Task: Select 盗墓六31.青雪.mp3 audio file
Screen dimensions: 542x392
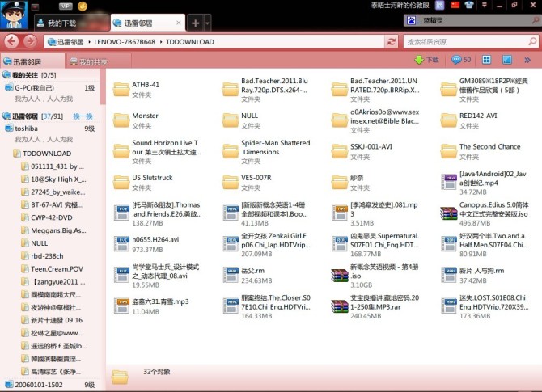Action: (151, 306)
